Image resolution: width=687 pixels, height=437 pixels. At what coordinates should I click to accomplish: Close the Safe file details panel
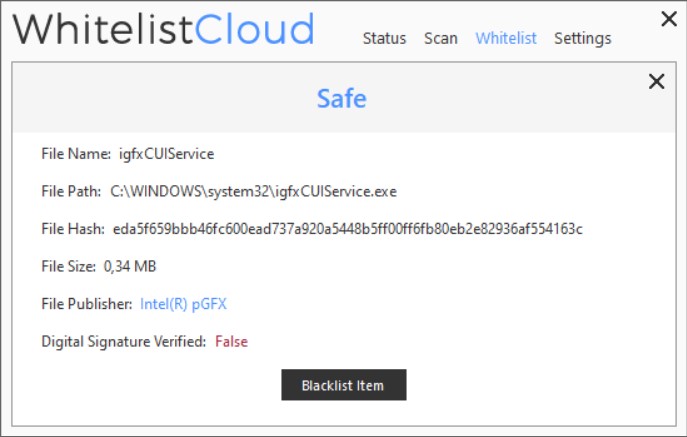tap(657, 82)
